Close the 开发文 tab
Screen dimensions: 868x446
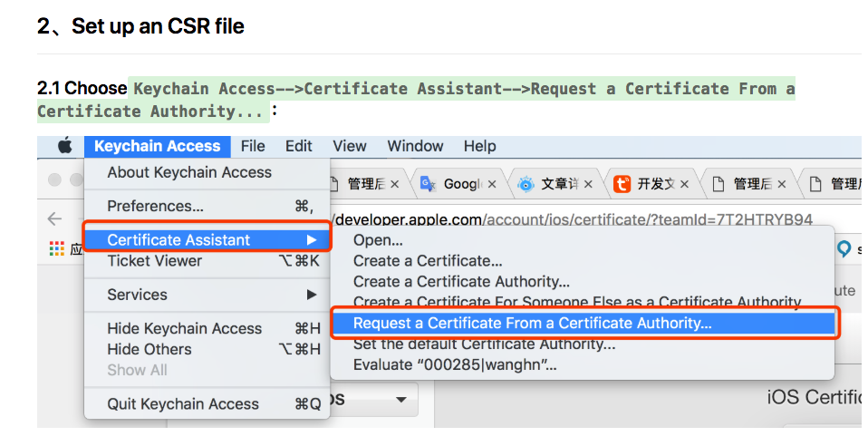(685, 185)
